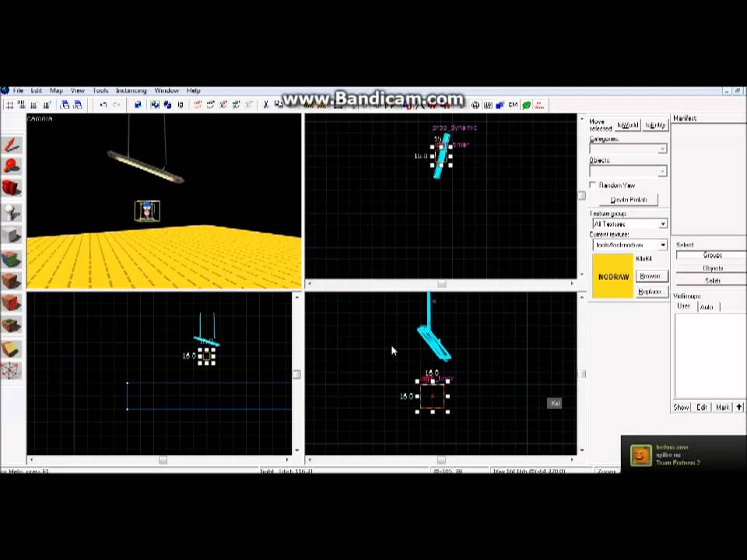Viewport: 747px width, 560px height.
Task: Toggle the red radius culling icon
Action: pos(538,105)
